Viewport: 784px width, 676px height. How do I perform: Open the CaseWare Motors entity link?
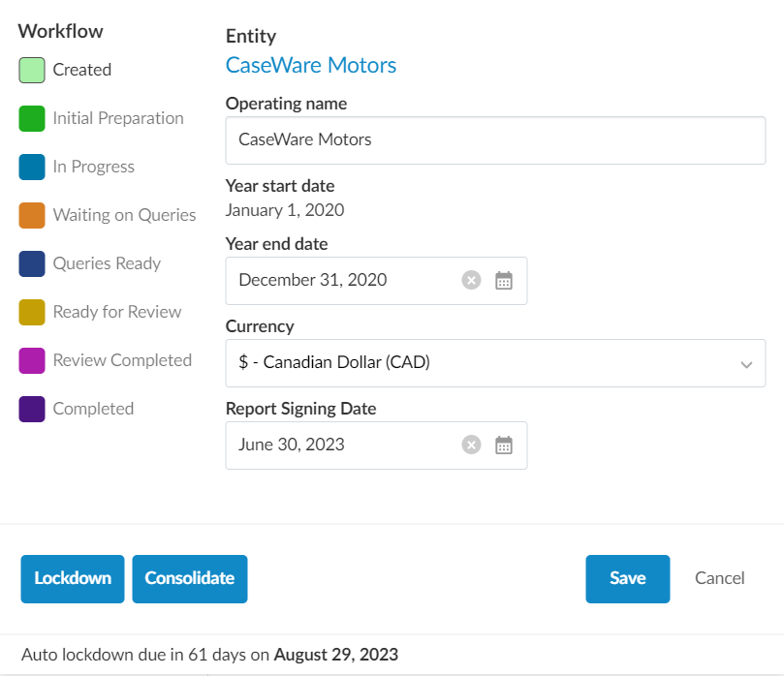click(311, 66)
